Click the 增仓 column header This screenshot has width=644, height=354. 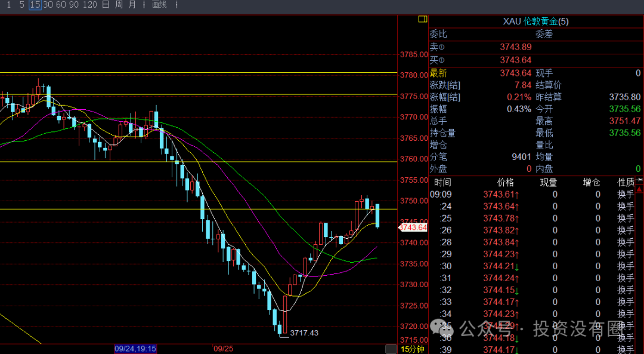pyautogui.click(x=592, y=182)
